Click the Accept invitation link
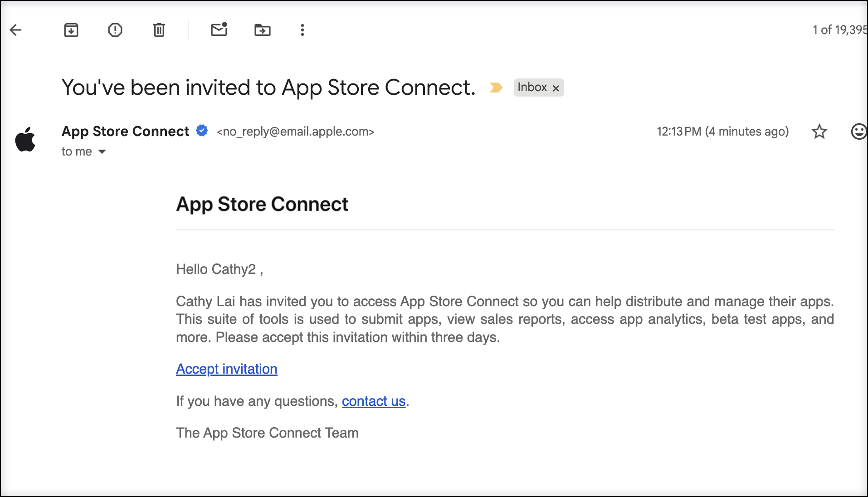Screen dimensions: 868x497 coord(226,369)
